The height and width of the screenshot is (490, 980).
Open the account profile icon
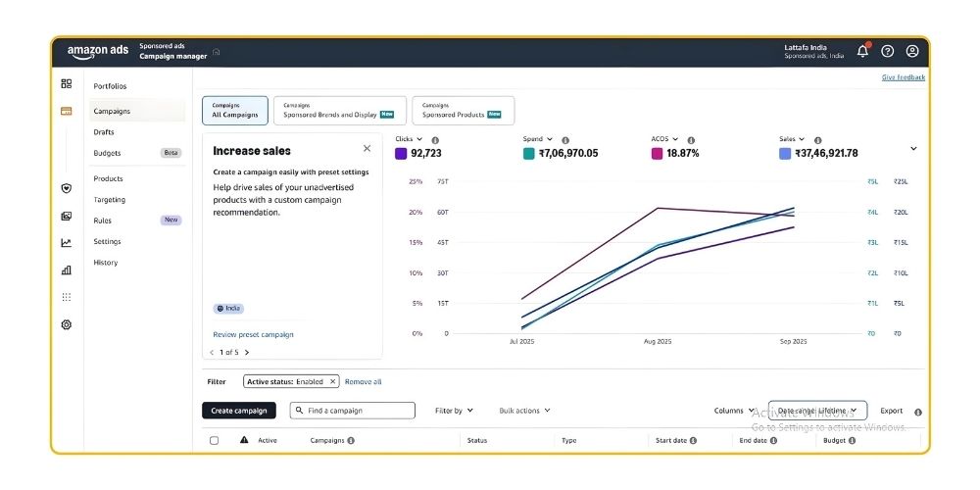point(912,51)
